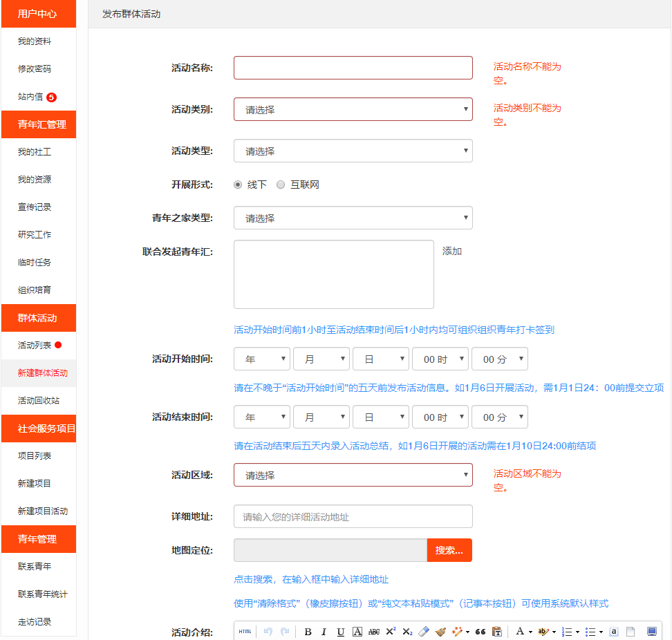
Task: Open the end time 年 dropdown
Action: tap(262, 417)
